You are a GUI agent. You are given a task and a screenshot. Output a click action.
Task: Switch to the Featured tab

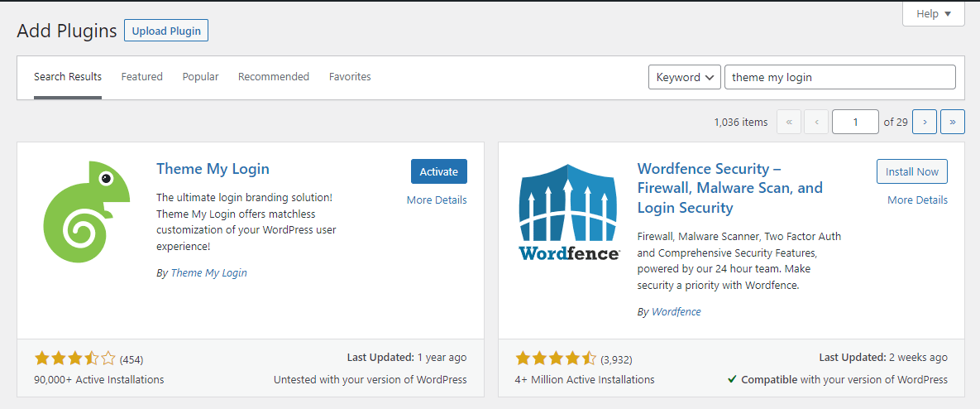coord(142,77)
